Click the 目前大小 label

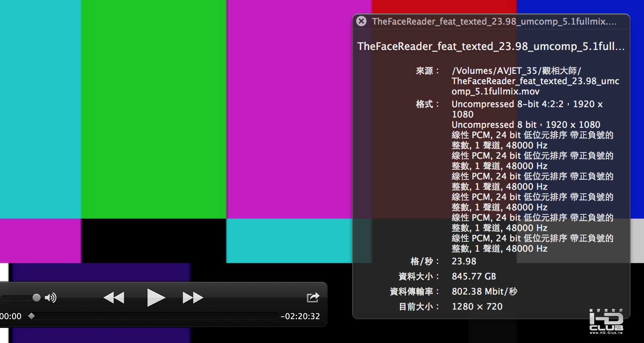419,306
